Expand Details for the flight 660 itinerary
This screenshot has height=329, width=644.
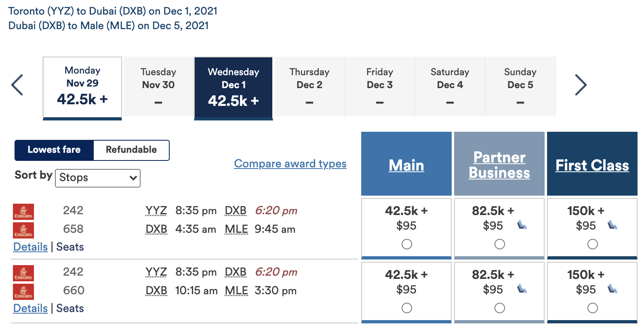[30, 308]
